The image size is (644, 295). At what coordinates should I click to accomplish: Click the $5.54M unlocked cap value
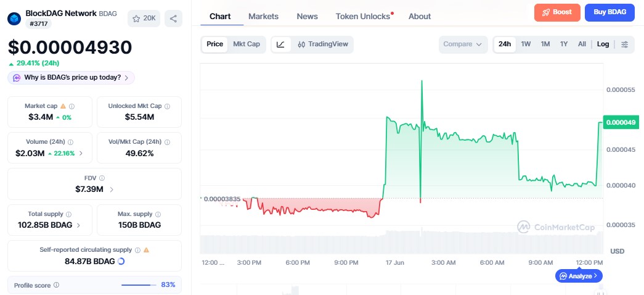139,117
